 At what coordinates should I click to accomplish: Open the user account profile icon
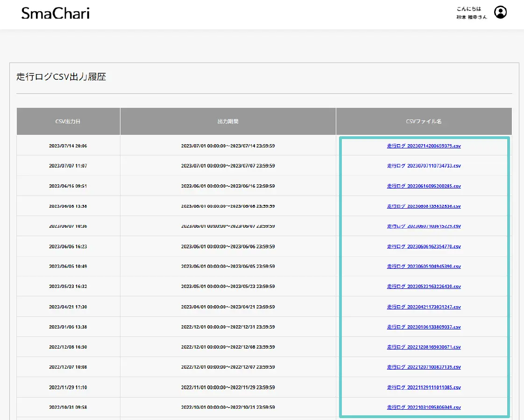coord(500,13)
